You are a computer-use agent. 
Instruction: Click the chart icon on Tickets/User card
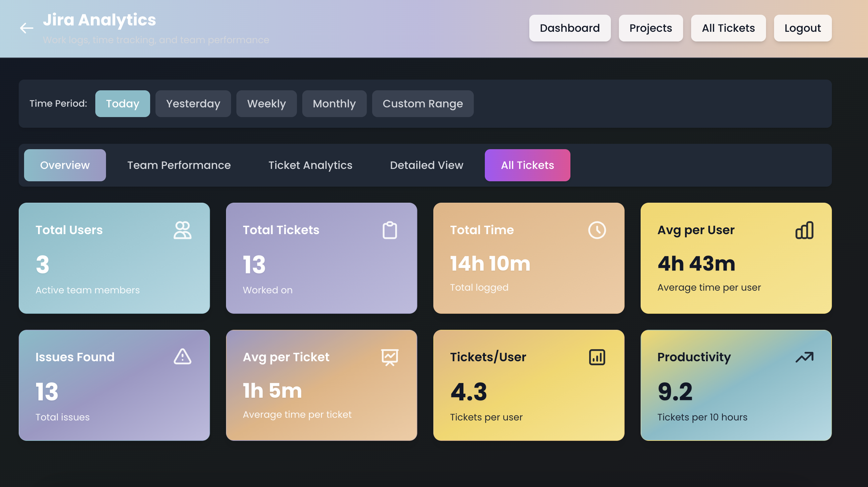(596, 357)
